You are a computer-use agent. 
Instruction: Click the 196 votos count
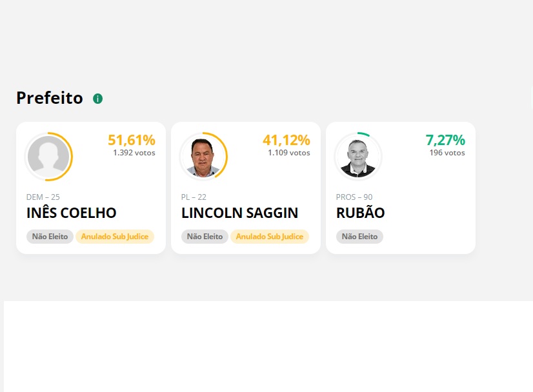[447, 153]
